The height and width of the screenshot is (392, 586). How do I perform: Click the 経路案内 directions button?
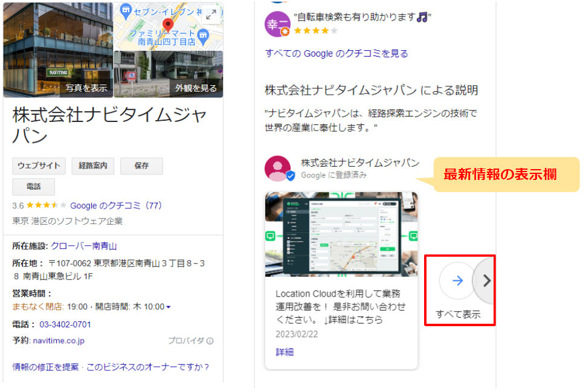point(93,166)
